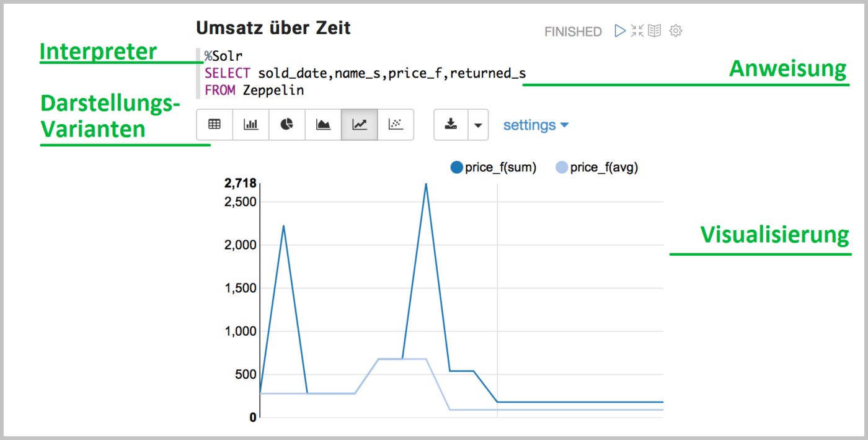Click the paragraph title Umsatz über Zeit
Image resolution: width=868 pixels, height=440 pixels.
[x=273, y=28]
